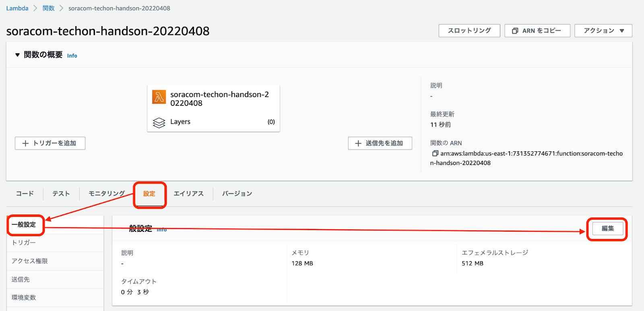644x311 pixels.
Task: Select トリガー in the settings sidebar
Action: [56, 243]
